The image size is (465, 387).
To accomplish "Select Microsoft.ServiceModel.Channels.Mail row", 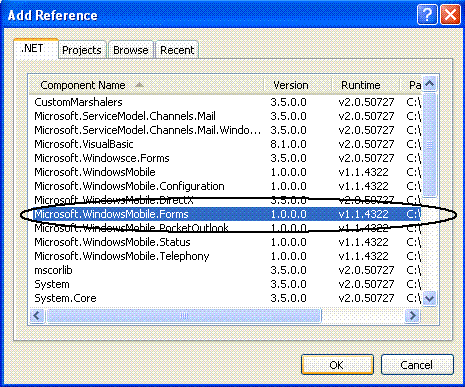I will tap(225, 116).
